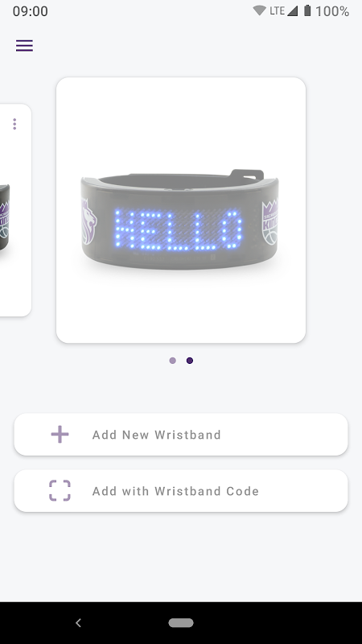Click the Add New Wristband label
This screenshot has height=644, width=362.
click(157, 435)
